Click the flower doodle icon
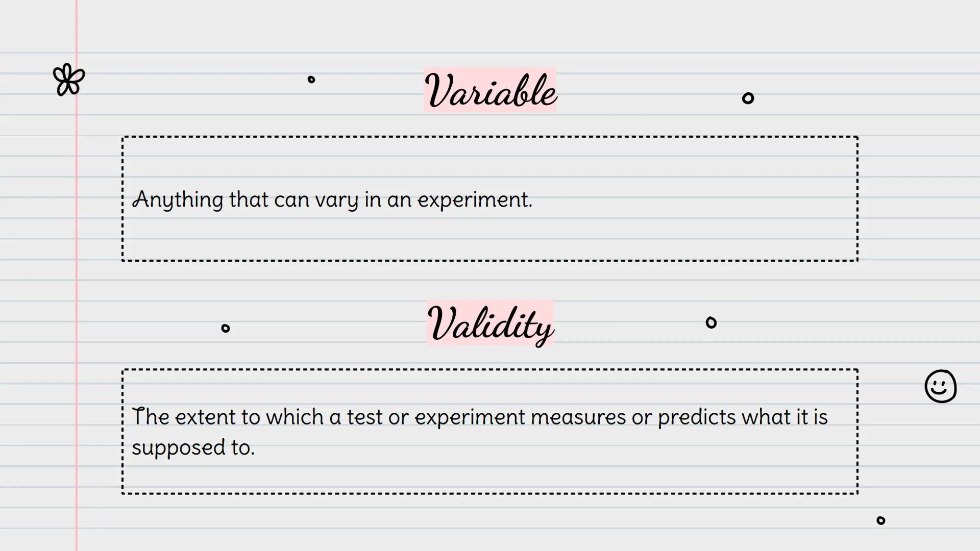The height and width of the screenshot is (551, 980). pyautogui.click(x=69, y=80)
